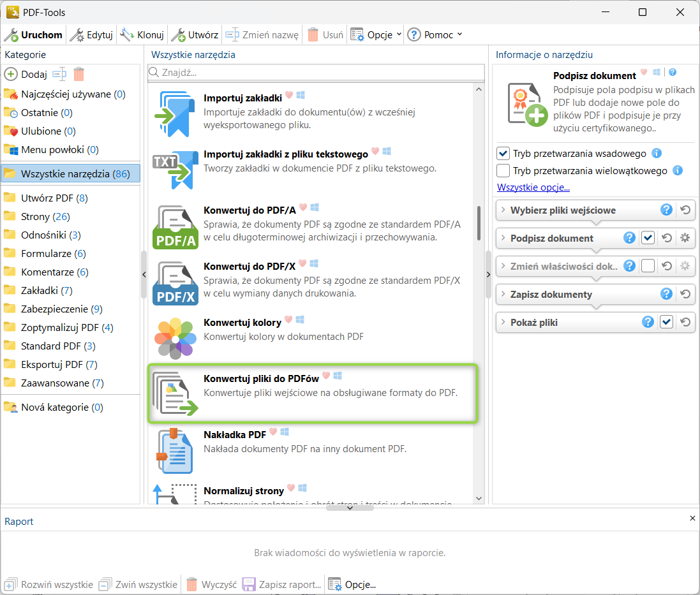Screen dimensions: 700x595
Task: Select the Konwertuj kolory flower icon
Action: [x=175, y=337]
